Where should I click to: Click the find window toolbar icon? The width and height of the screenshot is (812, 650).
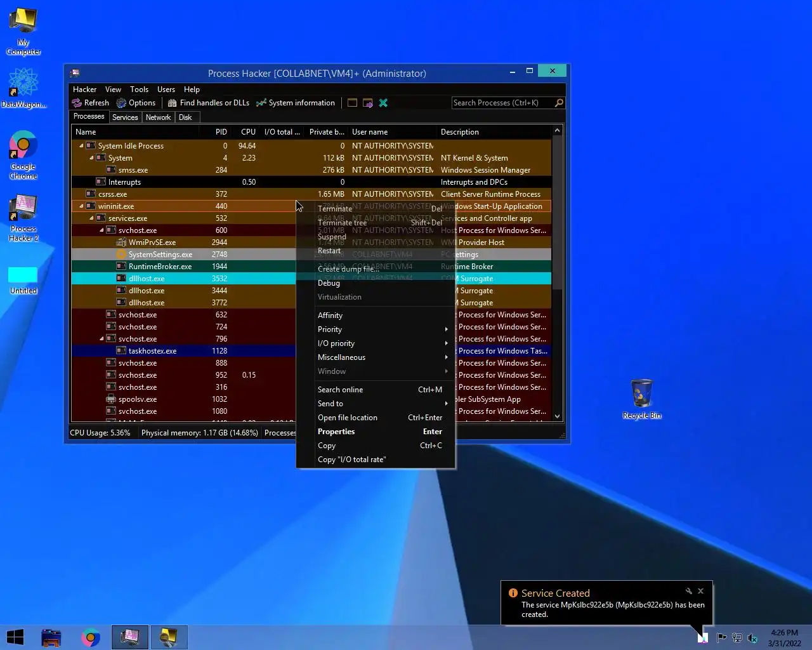point(352,103)
